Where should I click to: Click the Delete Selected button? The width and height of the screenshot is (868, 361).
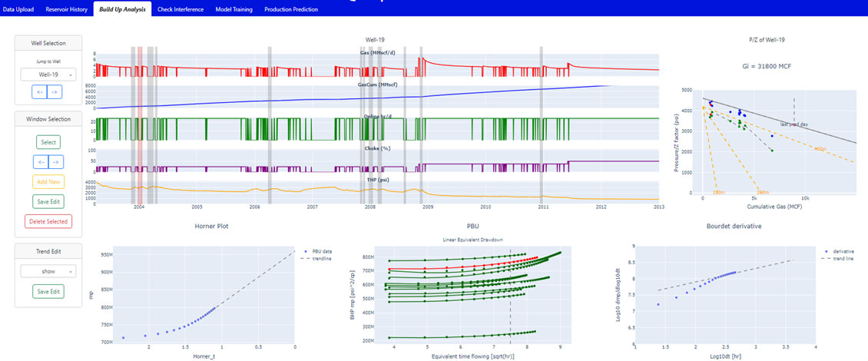(x=48, y=221)
